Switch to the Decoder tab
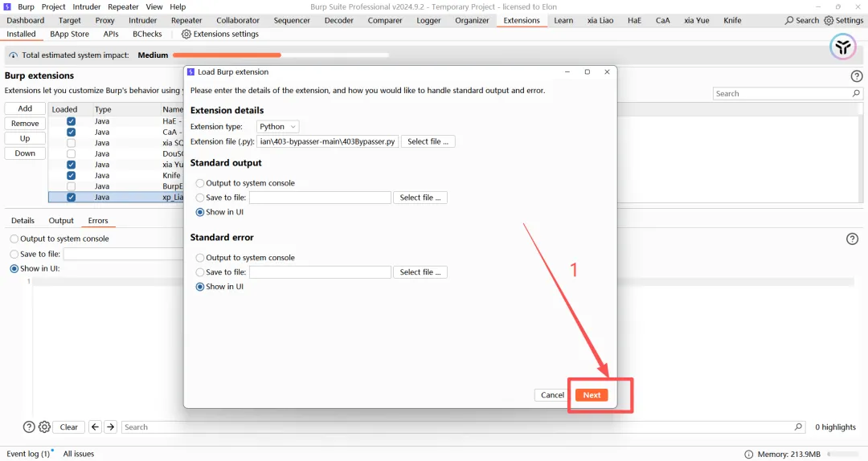868x461 pixels. tap(339, 20)
